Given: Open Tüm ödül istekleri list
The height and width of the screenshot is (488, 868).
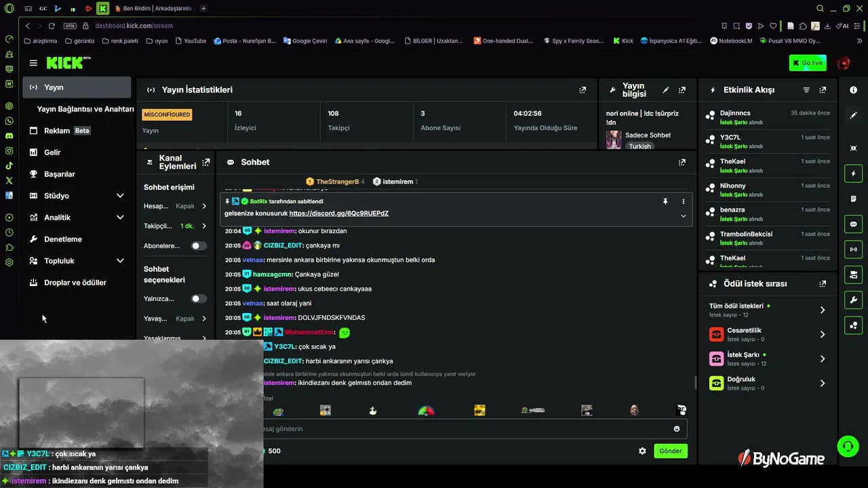Looking at the screenshot, I should point(768,310).
